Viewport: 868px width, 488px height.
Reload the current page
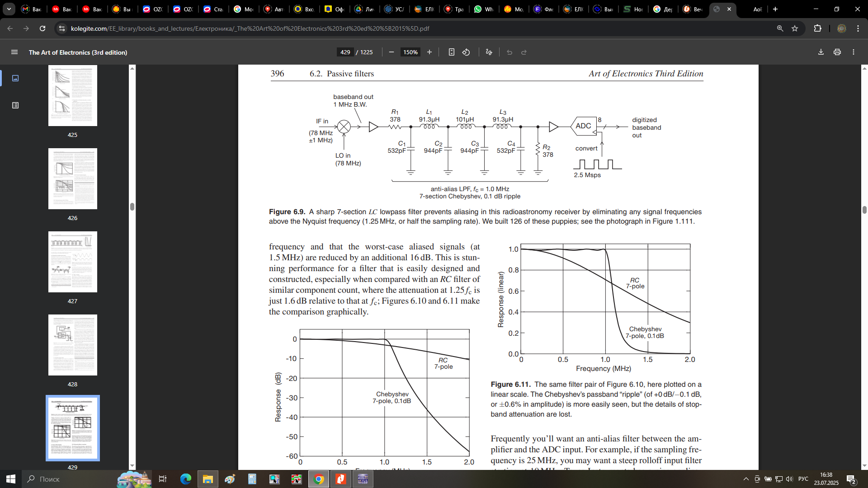pyautogui.click(x=42, y=28)
